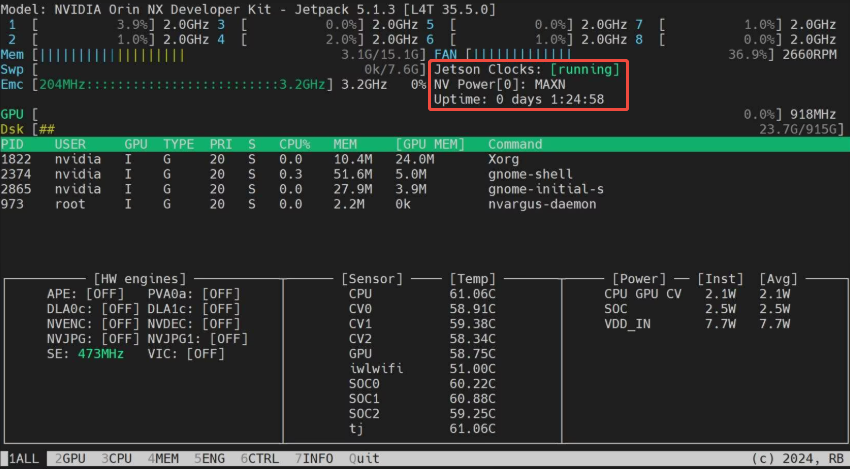Click the APE: [OFF] engine entry

tap(86, 294)
